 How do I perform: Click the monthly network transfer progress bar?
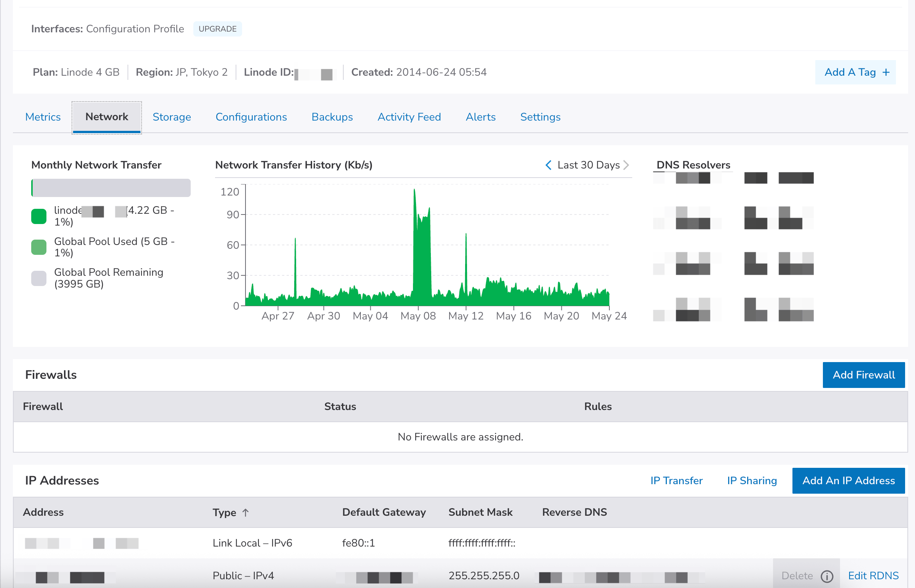coord(111,188)
